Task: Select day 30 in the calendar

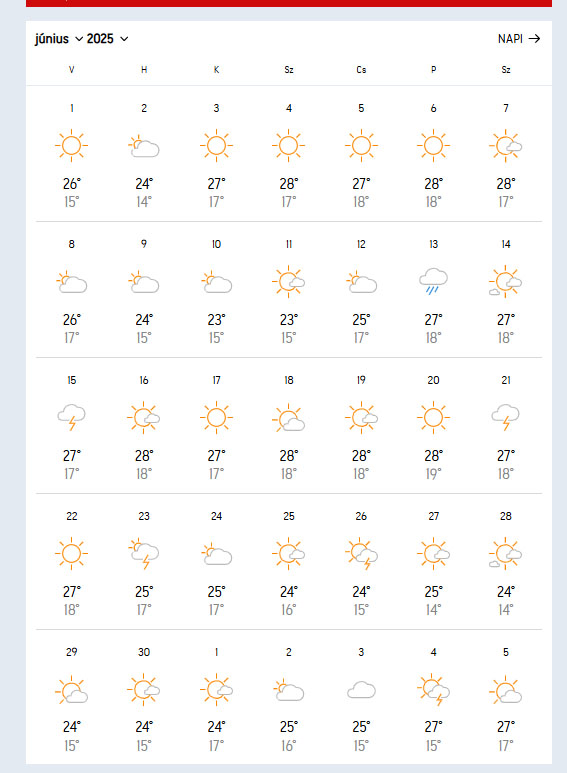Action: 144,652
